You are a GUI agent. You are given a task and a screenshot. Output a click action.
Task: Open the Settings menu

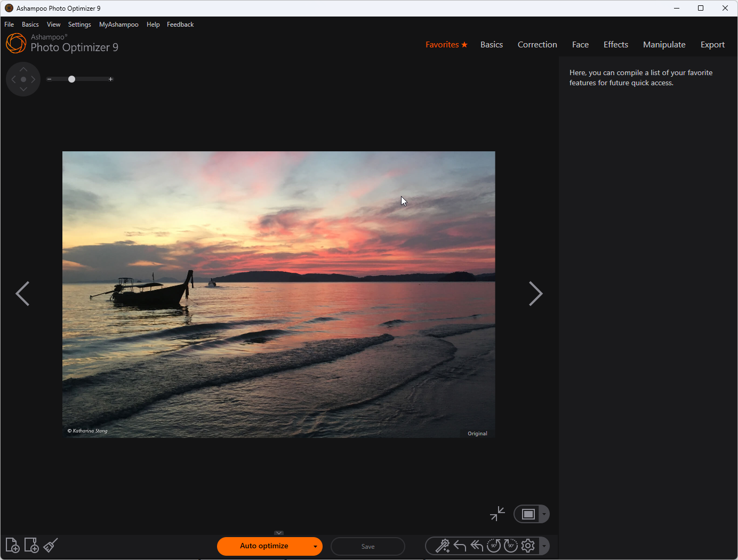79,25
